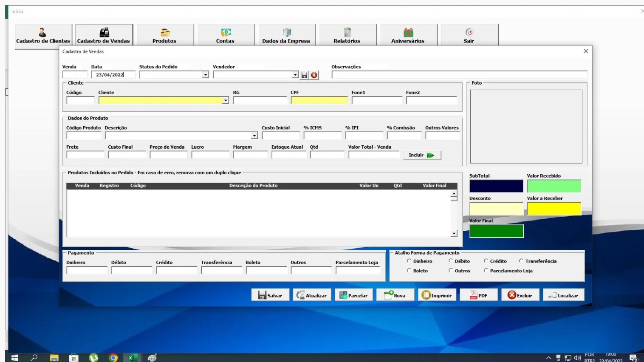Open Google Chrome from the taskbar

(x=113, y=358)
